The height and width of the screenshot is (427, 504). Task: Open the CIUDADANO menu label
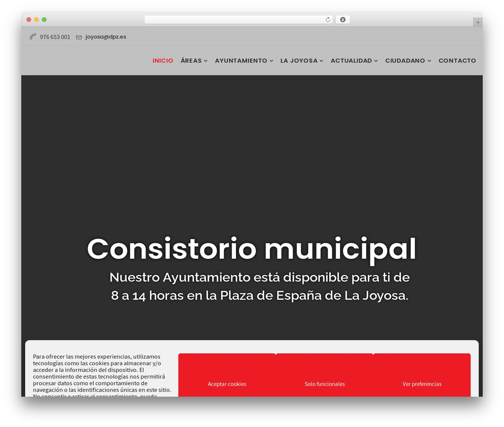405,61
